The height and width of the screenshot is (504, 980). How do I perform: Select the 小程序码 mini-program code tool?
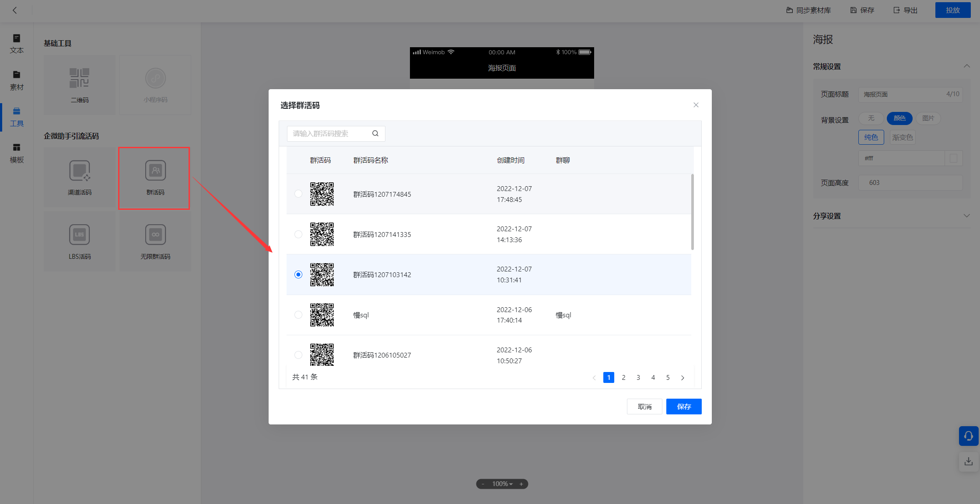pos(155,85)
